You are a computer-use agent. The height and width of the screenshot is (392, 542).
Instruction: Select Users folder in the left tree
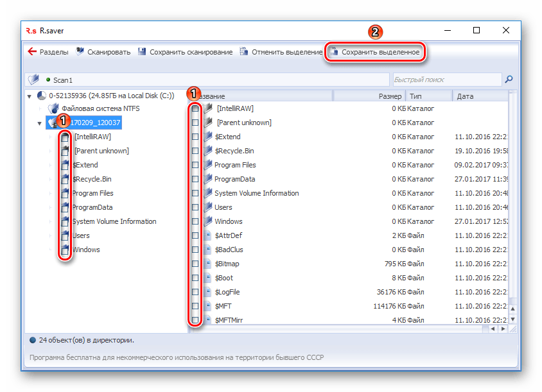pyautogui.click(x=81, y=235)
